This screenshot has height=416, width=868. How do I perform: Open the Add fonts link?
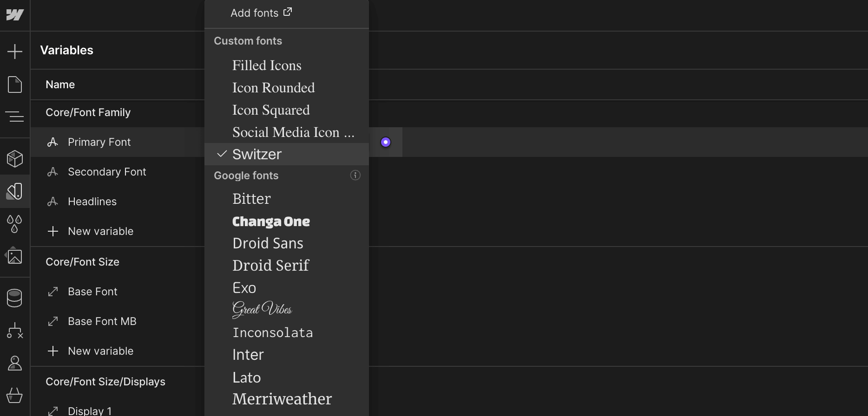coord(261,13)
